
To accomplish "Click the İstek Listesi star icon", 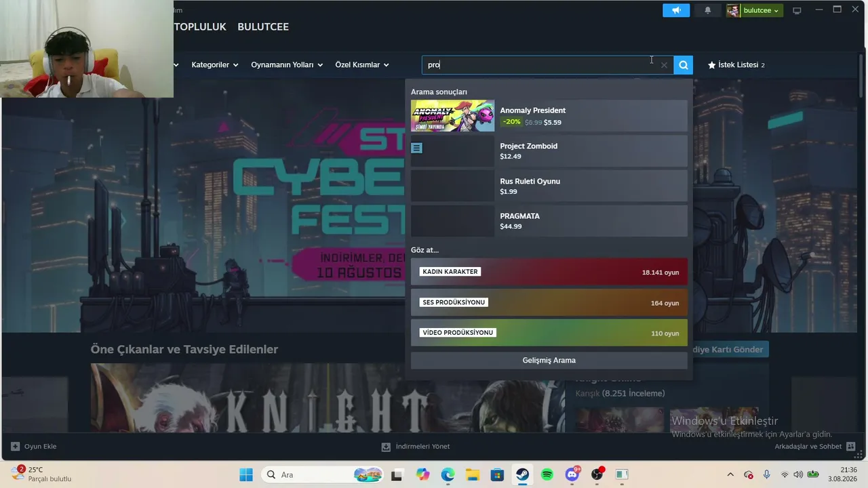I will 711,65.
